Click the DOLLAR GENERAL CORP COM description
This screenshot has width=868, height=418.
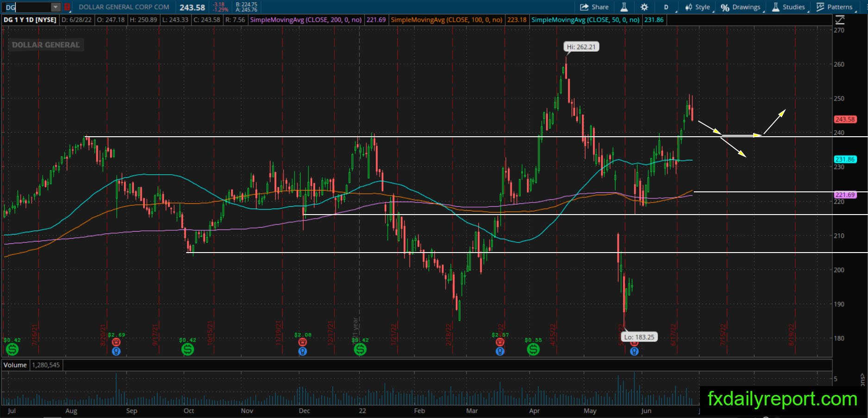click(124, 7)
